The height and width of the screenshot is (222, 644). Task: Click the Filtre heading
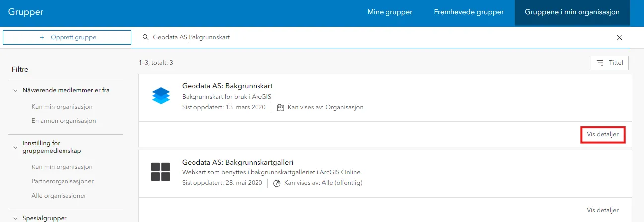(x=20, y=70)
